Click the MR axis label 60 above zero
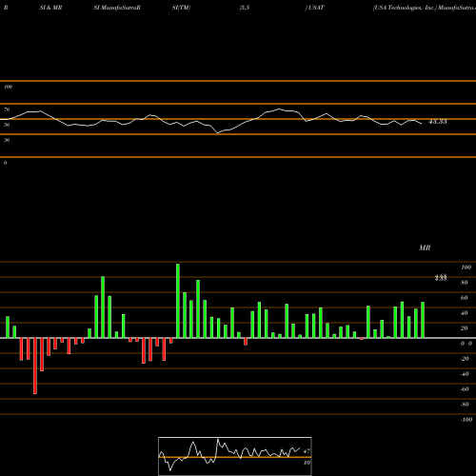This screenshot has height=476, width=476. (x=465, y=298)
